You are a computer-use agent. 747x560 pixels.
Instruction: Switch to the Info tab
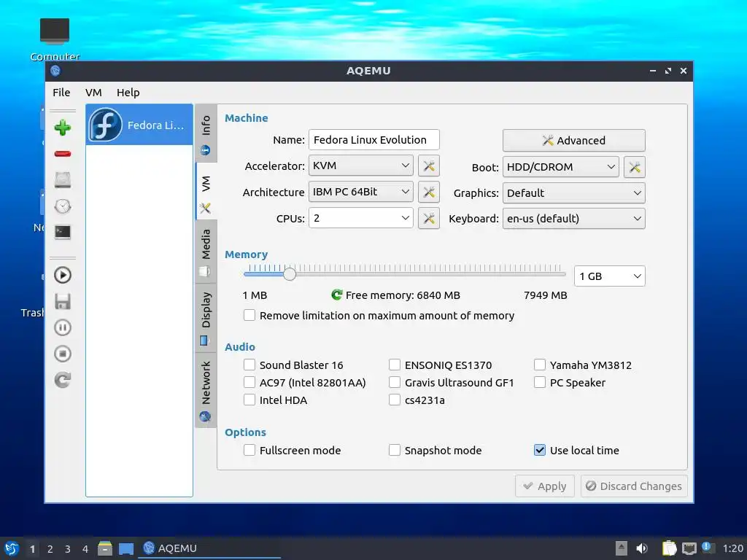coord(206,134)
